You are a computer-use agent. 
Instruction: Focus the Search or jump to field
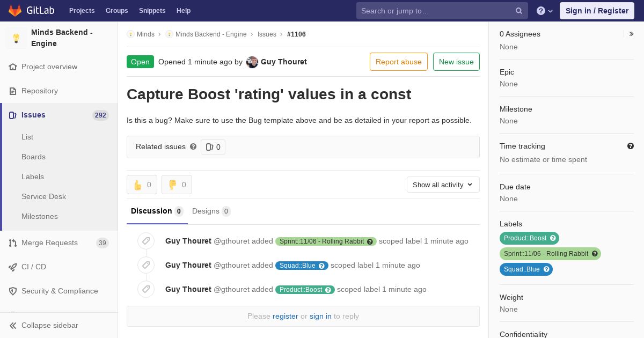[x=442, y=11]
